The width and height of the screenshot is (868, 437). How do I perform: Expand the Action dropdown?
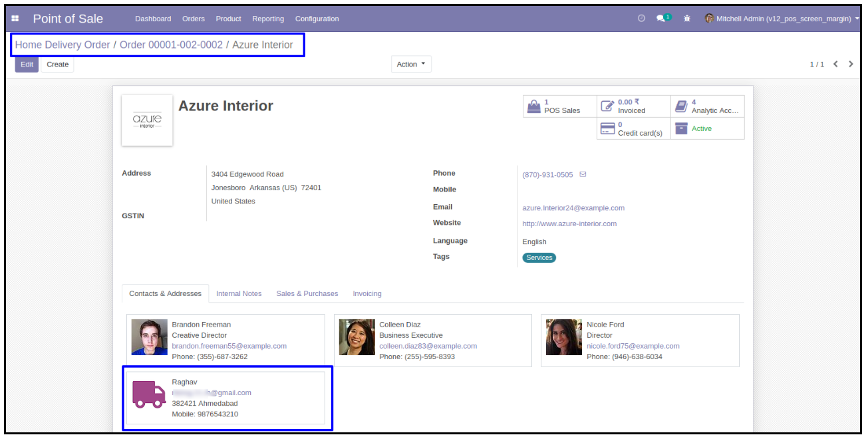pyautogui.click(x=411, y=65)
